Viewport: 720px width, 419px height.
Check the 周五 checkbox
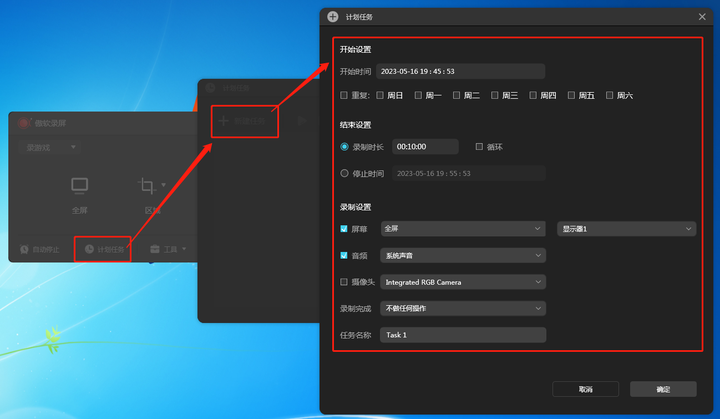click(571, 95)
